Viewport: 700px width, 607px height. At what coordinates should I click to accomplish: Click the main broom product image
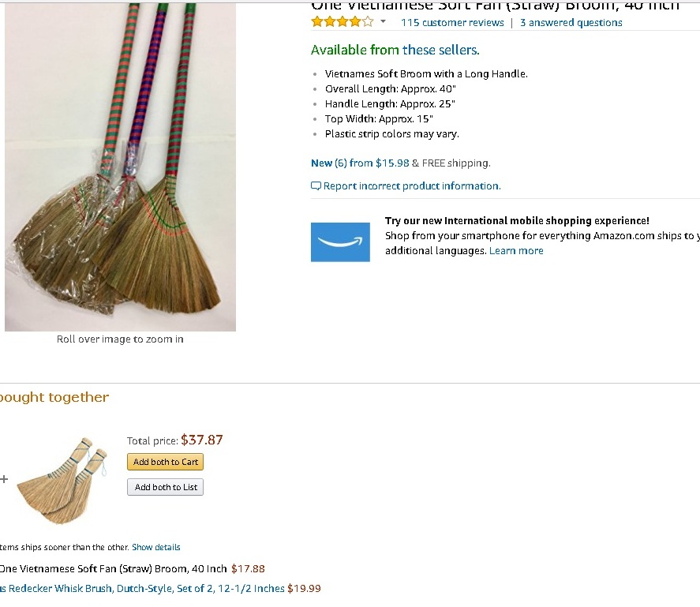[x=120, y=167]
